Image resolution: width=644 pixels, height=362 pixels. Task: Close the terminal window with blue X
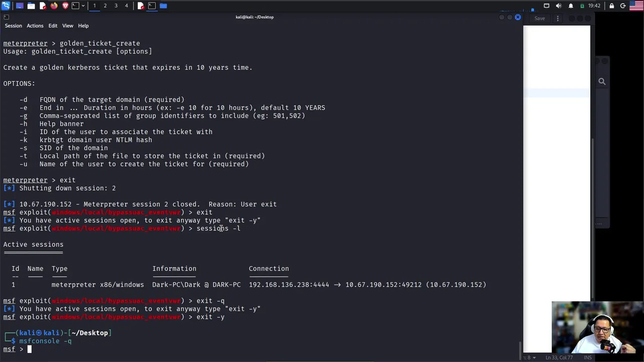(x=518, y=17)
